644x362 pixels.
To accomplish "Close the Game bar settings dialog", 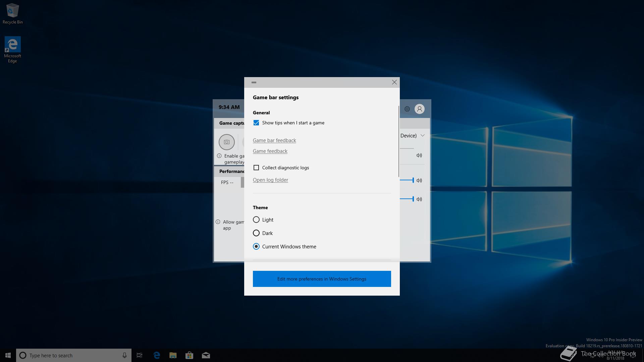I will (394, 82).
